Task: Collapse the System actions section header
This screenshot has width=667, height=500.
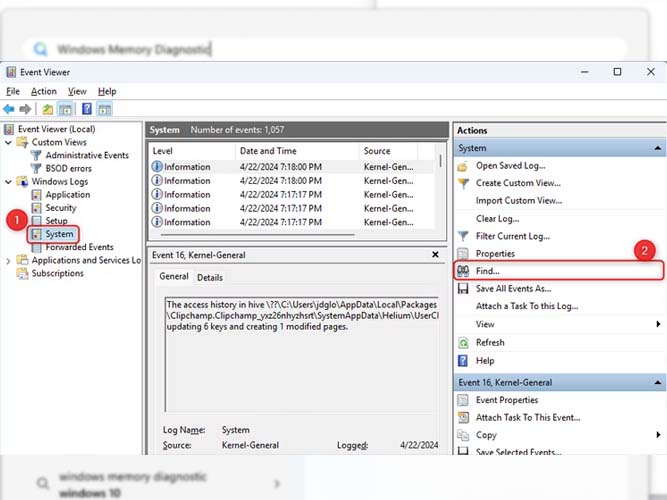Action: pyautogui.click(x=657, y=148)
